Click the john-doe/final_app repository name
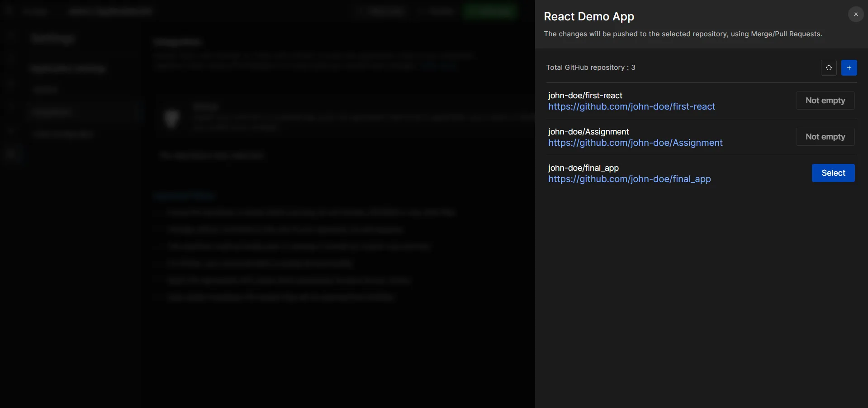 [583, 168]
